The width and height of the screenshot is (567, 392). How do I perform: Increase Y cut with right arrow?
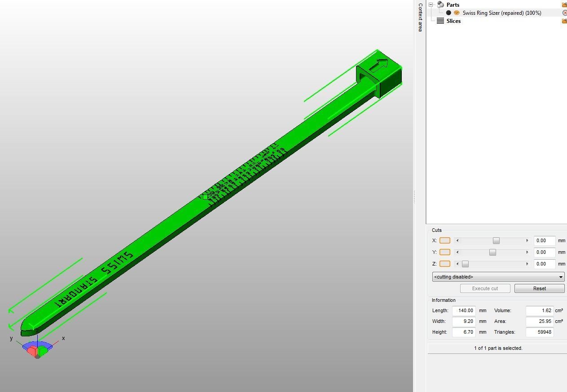(527, 252)
